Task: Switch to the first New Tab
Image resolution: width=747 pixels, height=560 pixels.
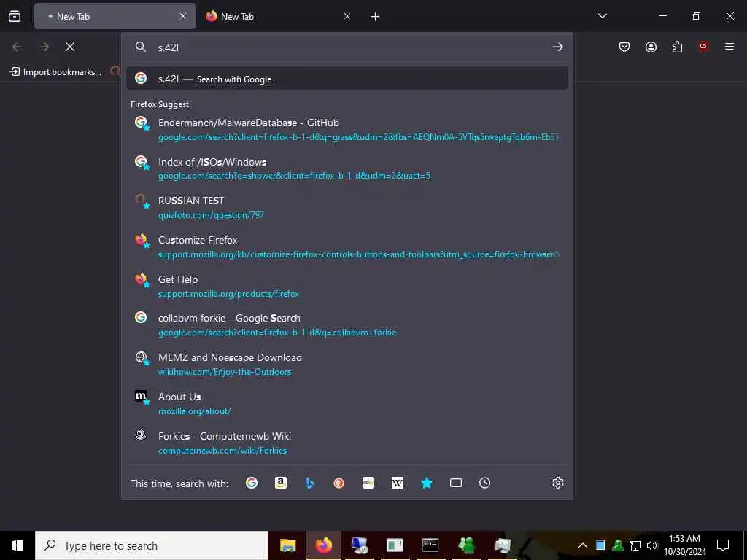Action: [x=115, y=16]
